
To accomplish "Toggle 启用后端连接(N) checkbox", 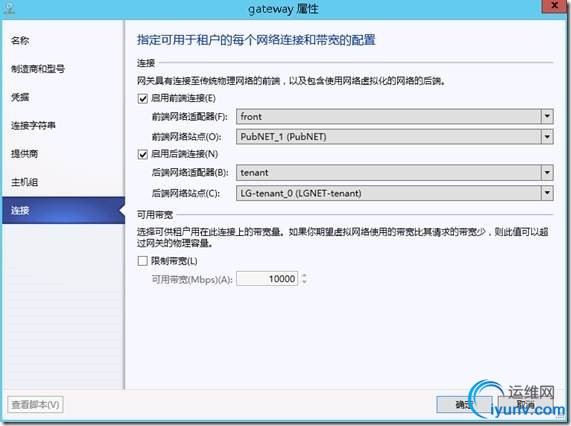I will [143, 155].
